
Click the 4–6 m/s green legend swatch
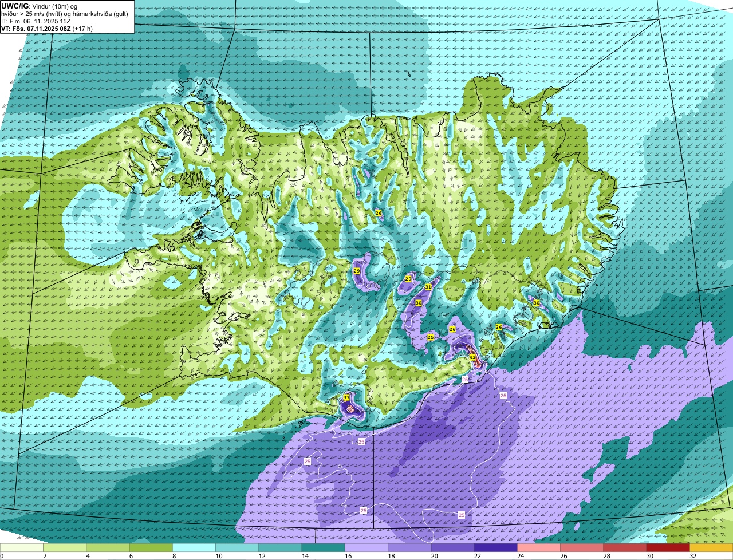click(x=108, y=548)
